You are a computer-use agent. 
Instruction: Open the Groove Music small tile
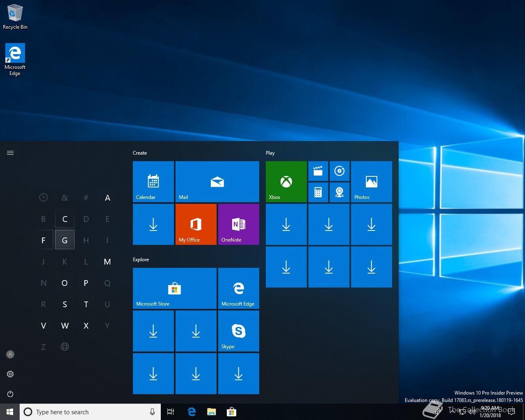(x=340, y=171)
